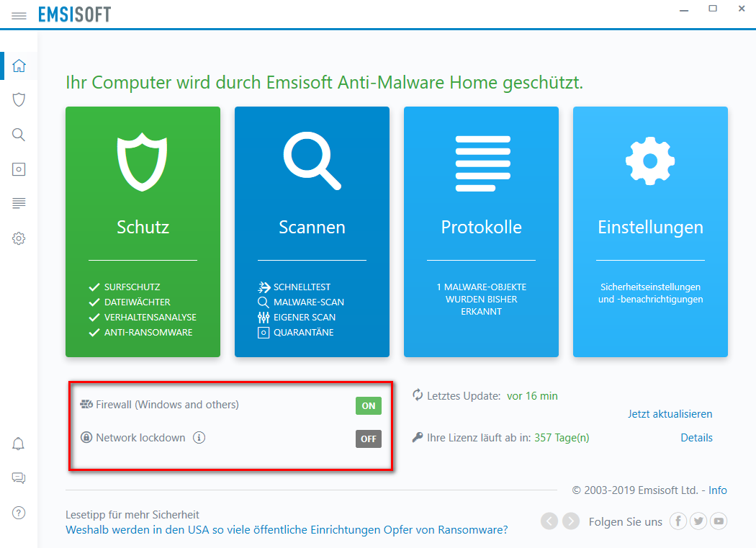This screenshot has height=548, width=756.
Task: Click the gear icon on Einstellungen tile
Action: [650, 161]
